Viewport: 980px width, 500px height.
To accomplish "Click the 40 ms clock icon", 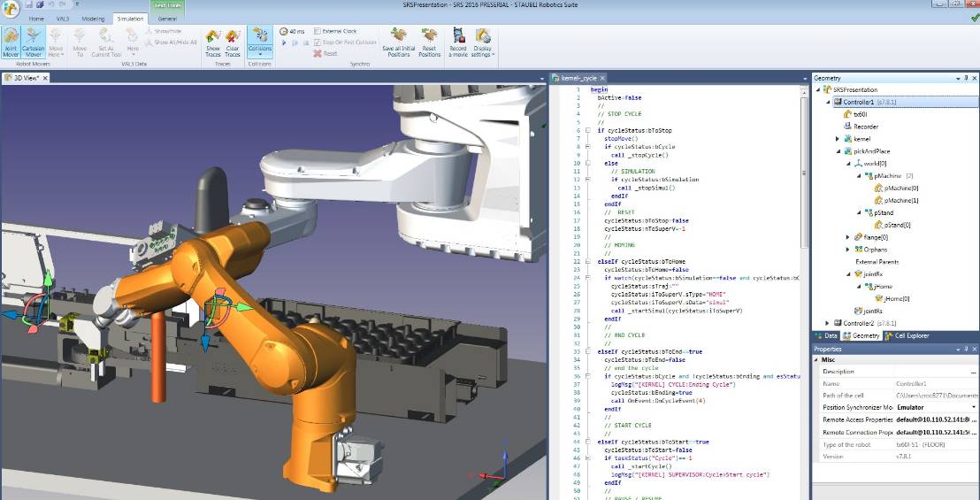I will (x=284, y=31).
